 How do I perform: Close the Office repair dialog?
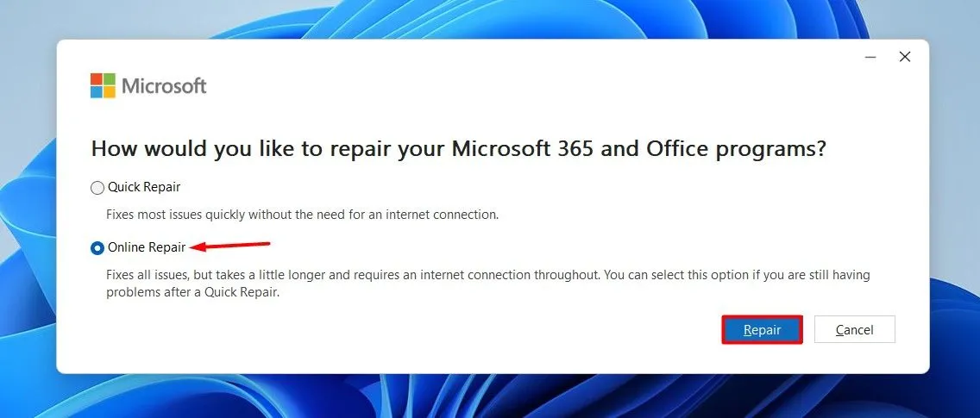click(904, 57)
